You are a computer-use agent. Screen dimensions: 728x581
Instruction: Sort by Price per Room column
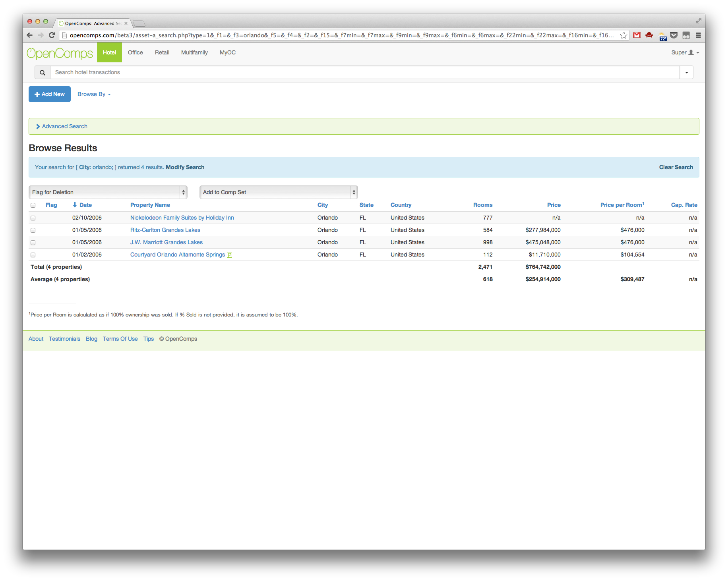click(x=622, y=205)
